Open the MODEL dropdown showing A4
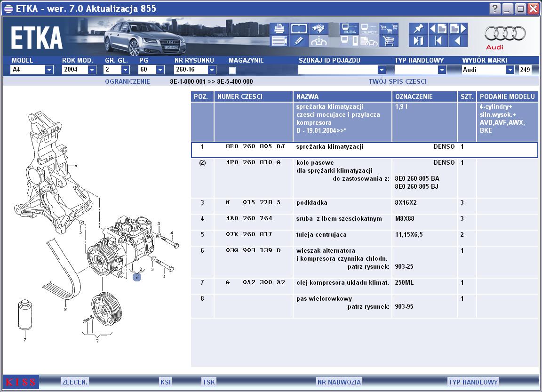 (49, 70)
